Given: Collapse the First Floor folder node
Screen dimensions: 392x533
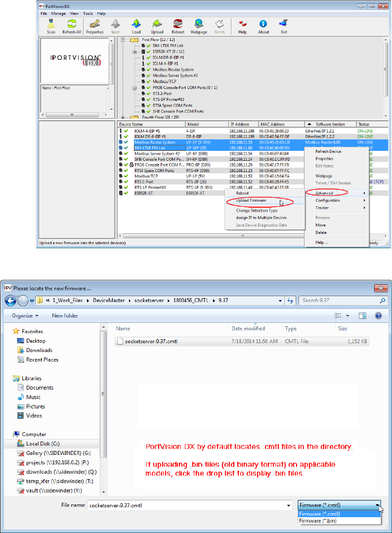Looking at the screenshot, I should pyautogui.click(x=123, y=40).
